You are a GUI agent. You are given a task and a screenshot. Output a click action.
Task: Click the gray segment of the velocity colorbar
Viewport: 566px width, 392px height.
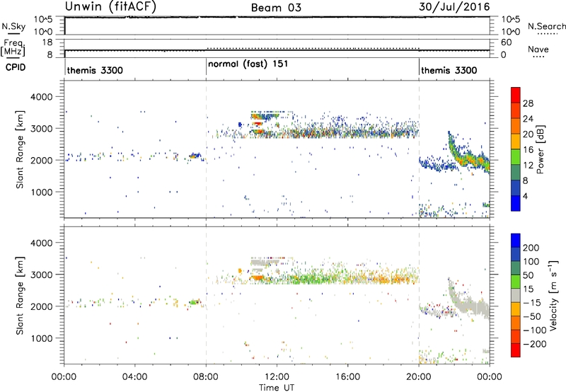pyautogui.click(x=516, y=295)
